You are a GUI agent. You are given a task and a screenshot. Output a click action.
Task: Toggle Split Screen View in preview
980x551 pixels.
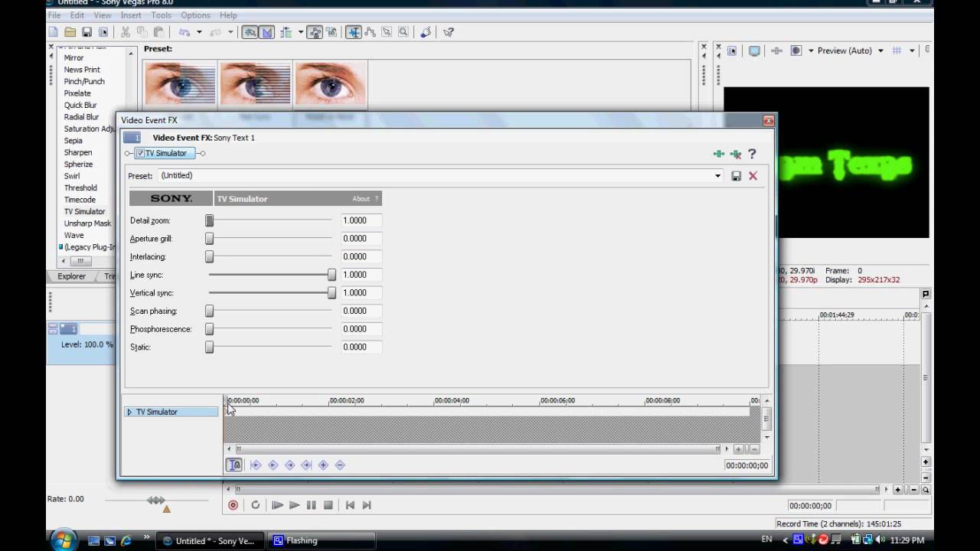(x=796, y=51)
